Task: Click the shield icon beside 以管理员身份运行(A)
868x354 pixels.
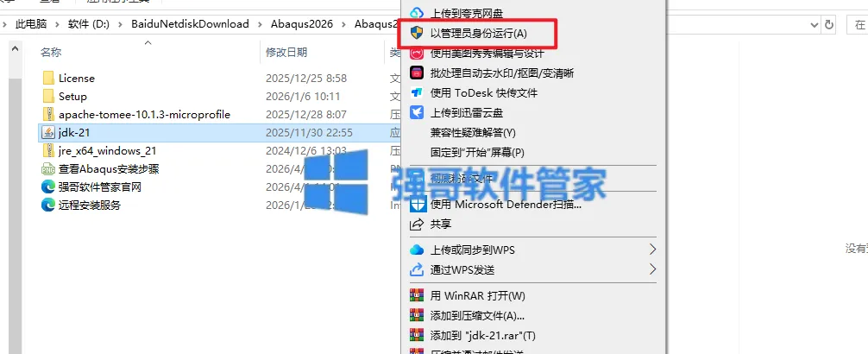Action: [x=416, y=33]
